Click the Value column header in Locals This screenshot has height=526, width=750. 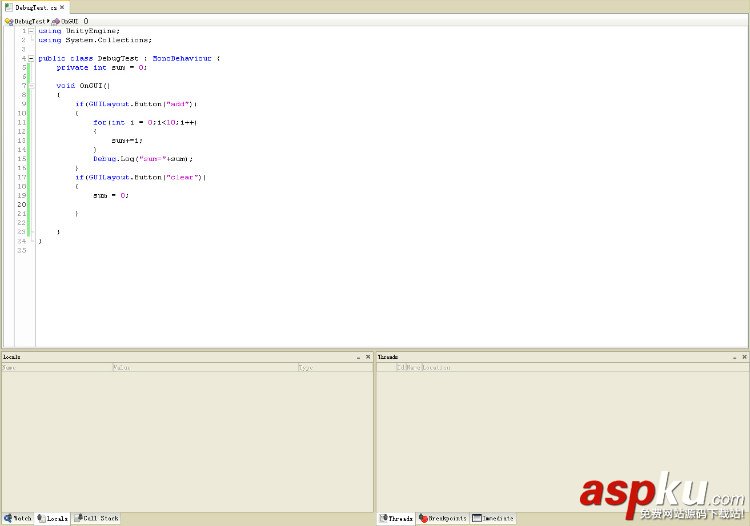pyautogui.click(x=205, y=367)
